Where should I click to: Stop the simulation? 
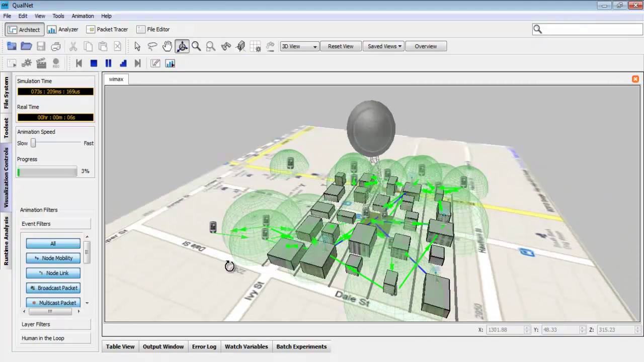coord(94,63)
